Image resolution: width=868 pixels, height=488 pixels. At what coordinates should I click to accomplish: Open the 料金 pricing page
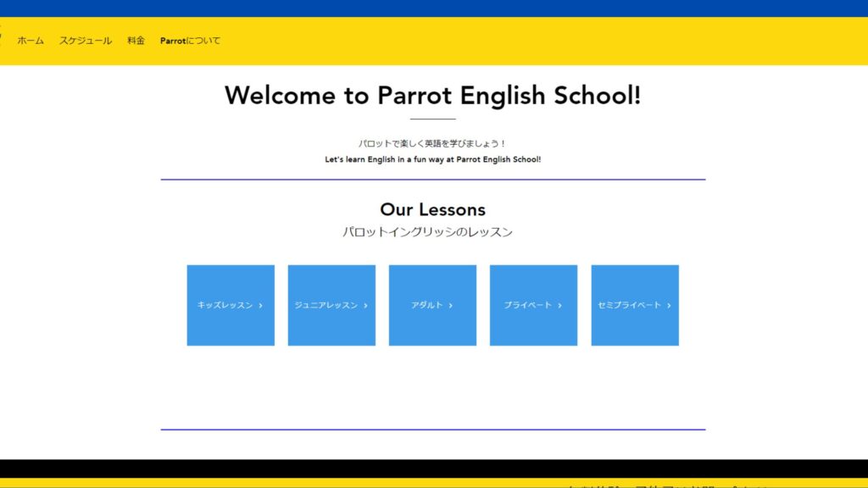(136, 41)
